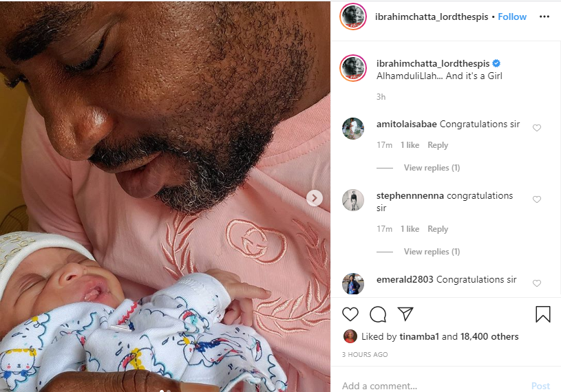Share the post via paper plane icon
Viewport: 561px width, 392px height.
(x=405, y=314)
